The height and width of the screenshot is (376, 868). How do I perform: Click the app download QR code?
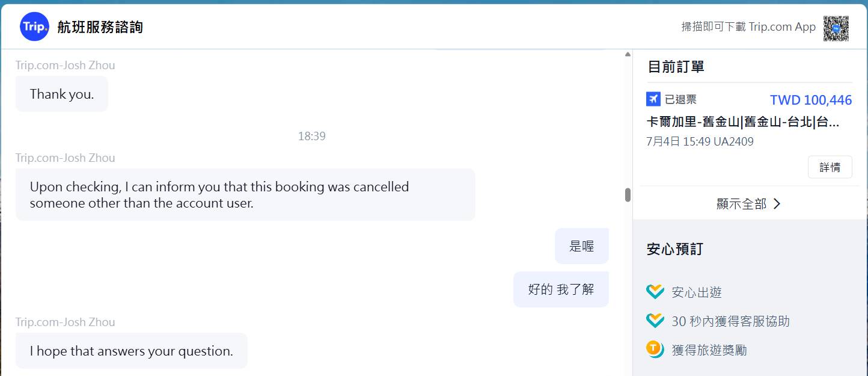point(836,28)
